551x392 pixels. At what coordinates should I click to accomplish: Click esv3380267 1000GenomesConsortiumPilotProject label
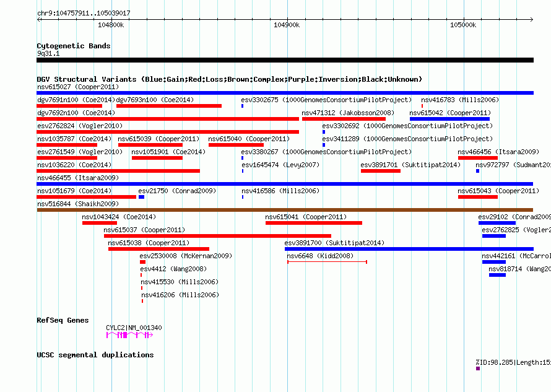326,152
